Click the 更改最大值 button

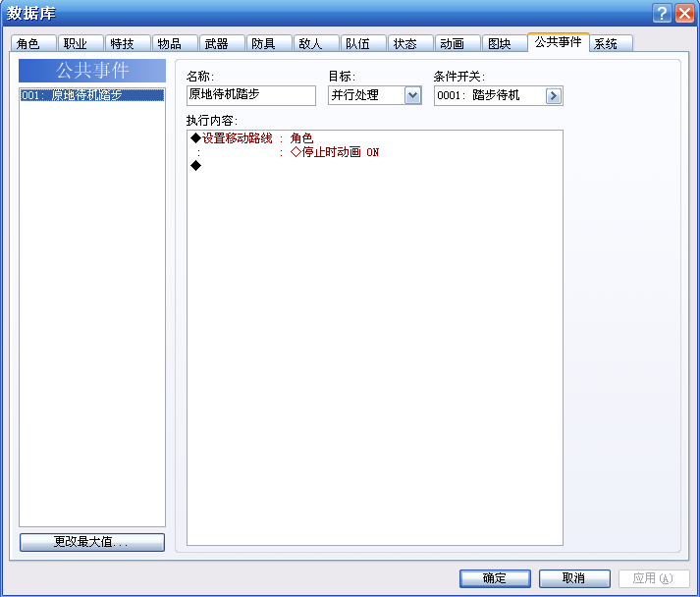[92, 542]
